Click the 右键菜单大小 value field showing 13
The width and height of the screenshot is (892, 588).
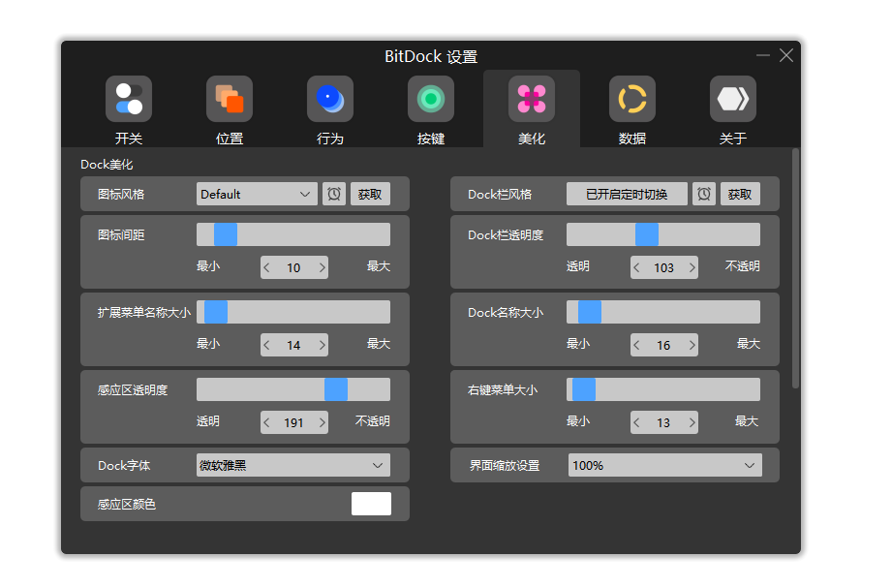pos(663,422)
